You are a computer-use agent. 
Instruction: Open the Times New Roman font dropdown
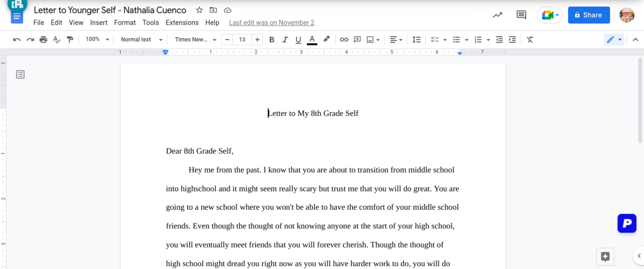tap(195, 39)
